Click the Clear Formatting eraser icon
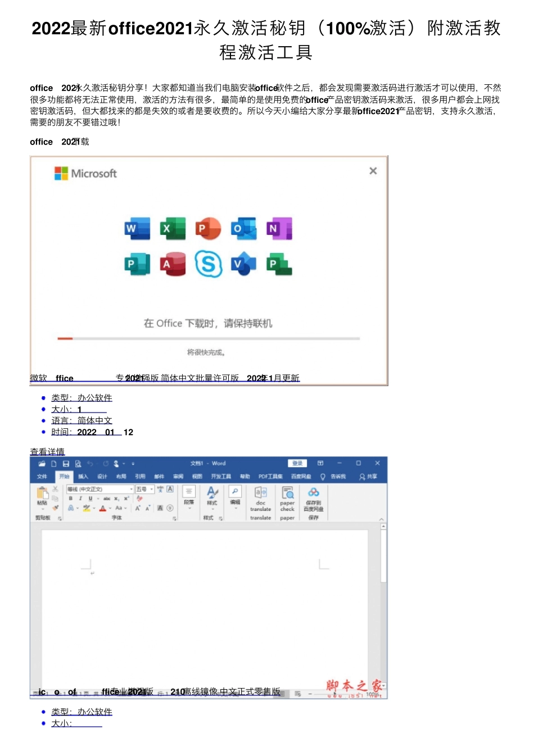The height and width of the screenshot is (756, 534). click(x=139, y=499)
